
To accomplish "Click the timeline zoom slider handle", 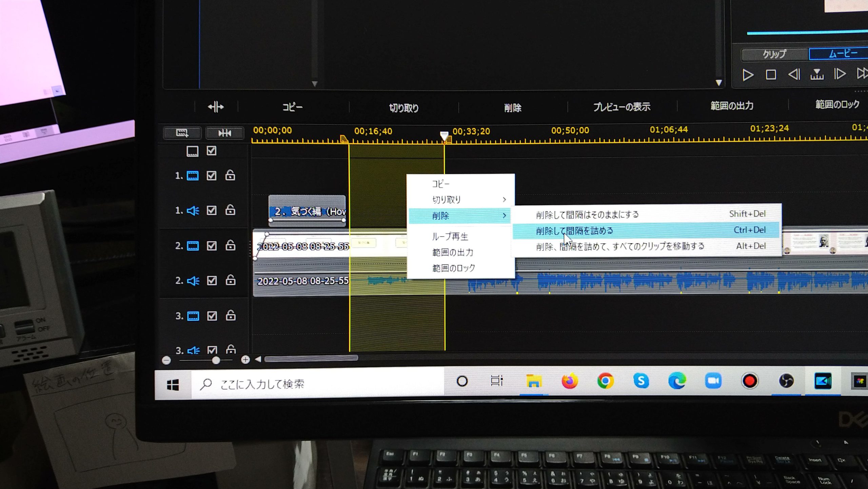I will (216, 360).
